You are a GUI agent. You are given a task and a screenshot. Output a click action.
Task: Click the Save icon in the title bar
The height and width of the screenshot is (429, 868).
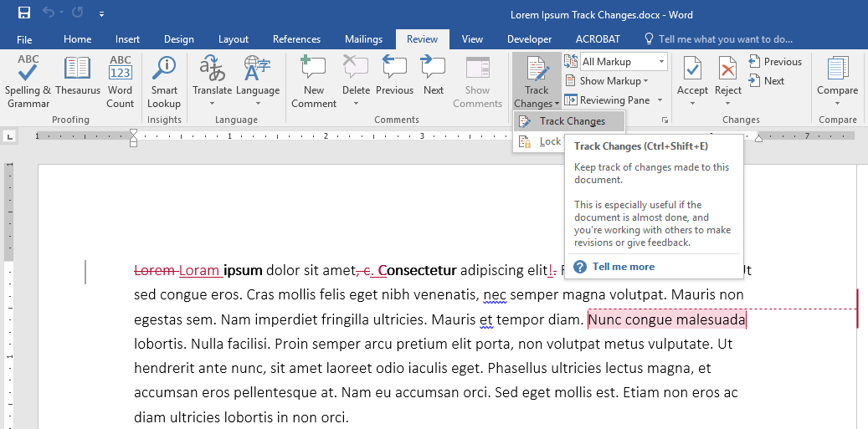[23, 13]
